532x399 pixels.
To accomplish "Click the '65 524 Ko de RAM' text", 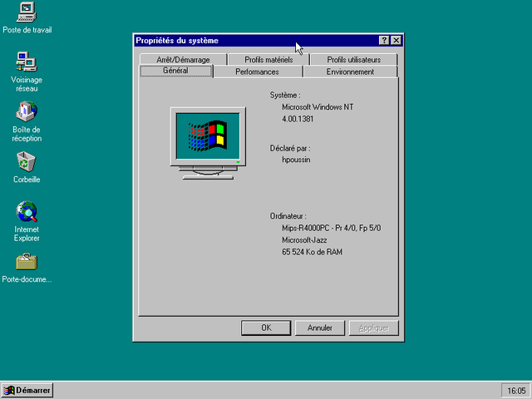I will click(312, 252).
